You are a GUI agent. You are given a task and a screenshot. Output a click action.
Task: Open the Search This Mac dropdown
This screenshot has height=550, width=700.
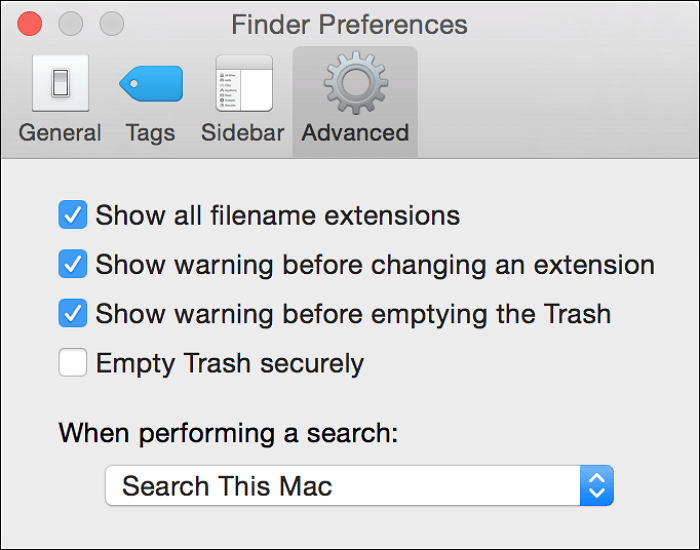click(343, 487)
